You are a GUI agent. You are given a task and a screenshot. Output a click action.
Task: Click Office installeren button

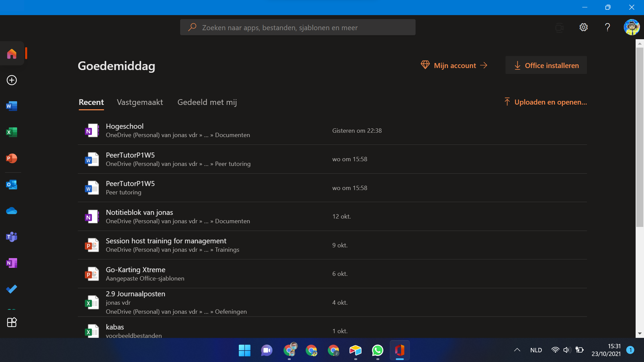(x=546, y=65)
